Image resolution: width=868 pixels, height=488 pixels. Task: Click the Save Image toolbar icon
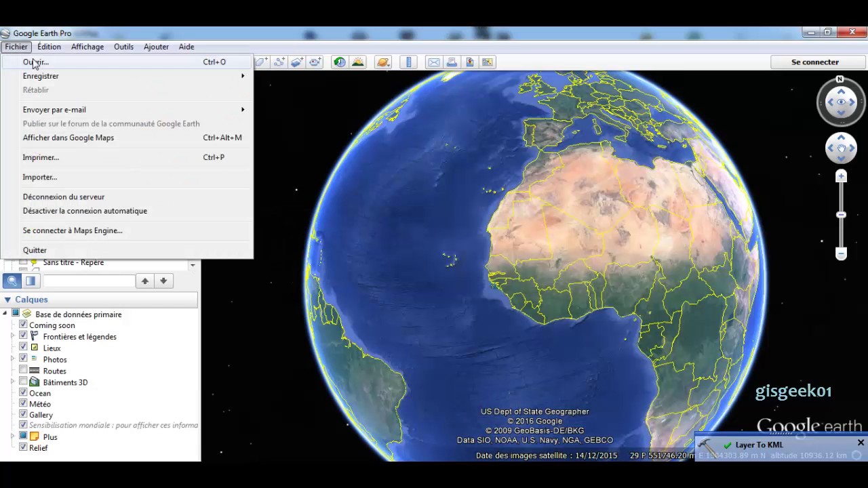(x=469, y=62)
